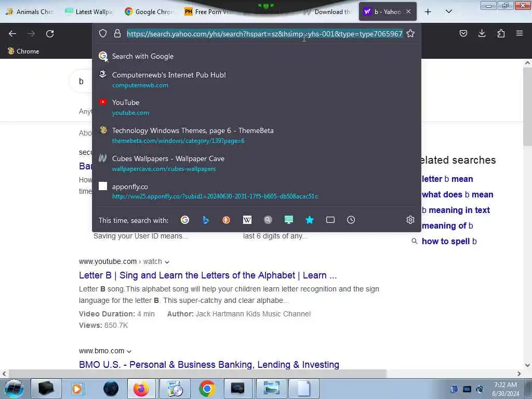Click the URL address field

[x=264, y=34]
